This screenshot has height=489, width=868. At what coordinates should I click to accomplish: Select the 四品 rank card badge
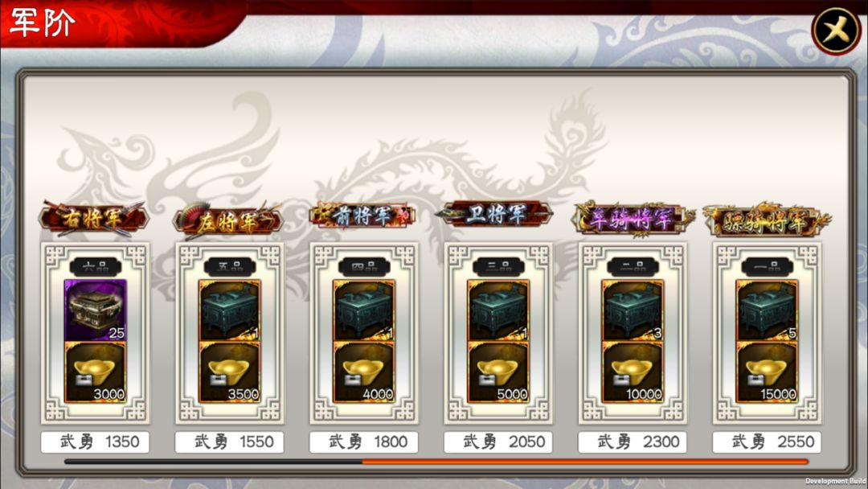coord(364,267)
